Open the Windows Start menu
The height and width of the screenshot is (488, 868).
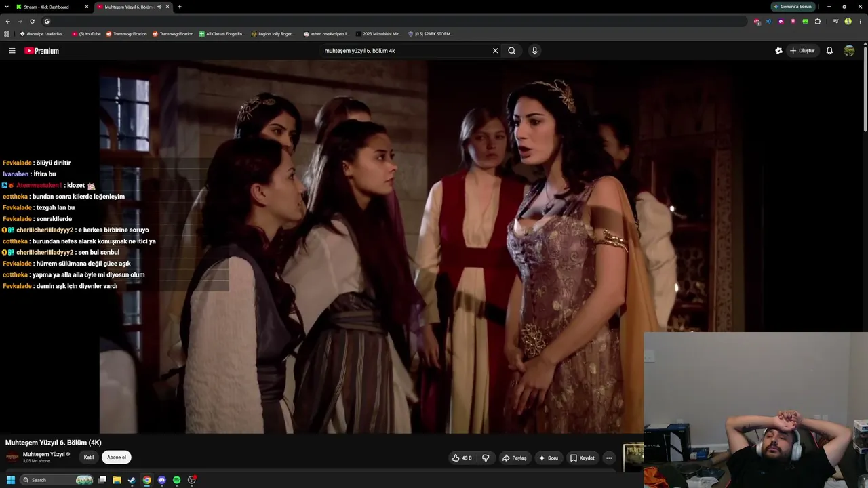(11, 480)
